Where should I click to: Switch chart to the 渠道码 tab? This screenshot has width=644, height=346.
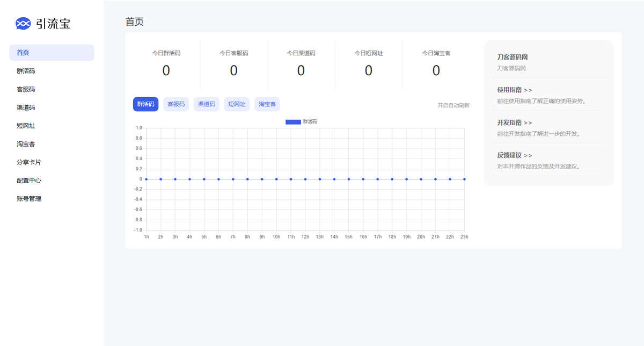207,104
